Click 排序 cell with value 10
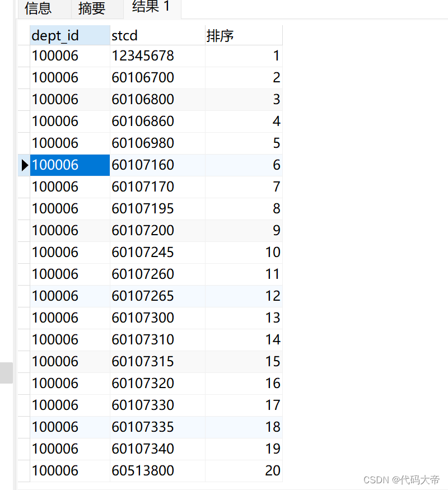The image size is (448, 490). [244, 253]
